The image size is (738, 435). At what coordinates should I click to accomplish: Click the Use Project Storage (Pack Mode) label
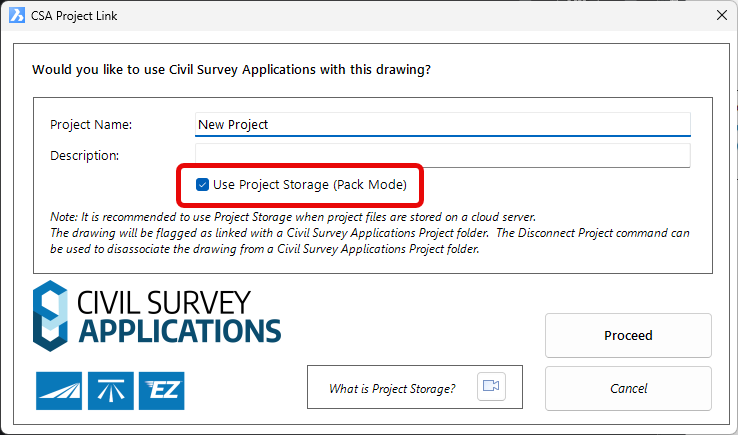[310, 184]
